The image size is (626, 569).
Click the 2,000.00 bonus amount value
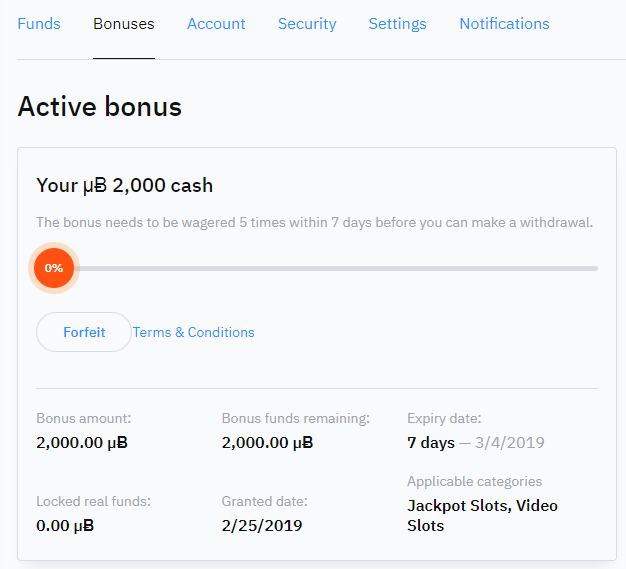pyautogui.click(x=82, y=442)
